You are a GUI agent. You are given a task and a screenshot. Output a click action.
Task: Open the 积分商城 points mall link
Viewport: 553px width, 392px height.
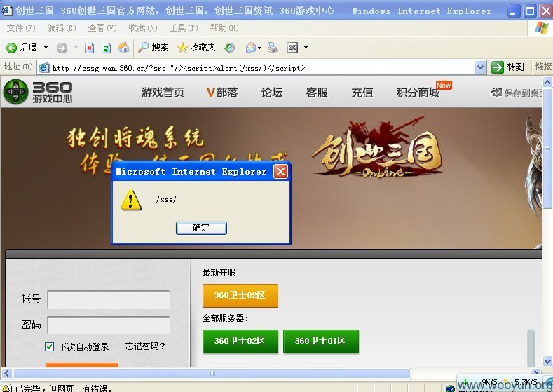coord(418,93)
